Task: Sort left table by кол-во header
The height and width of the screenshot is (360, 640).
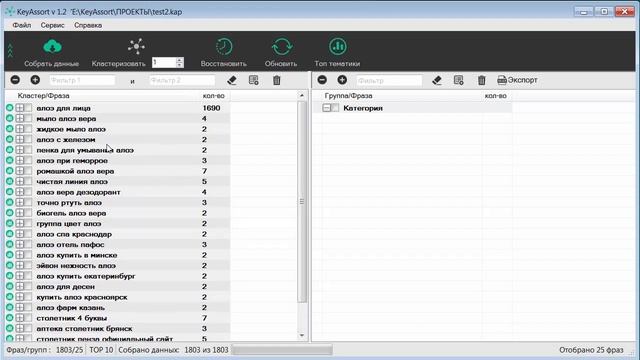Action: (x=213, y=96)
